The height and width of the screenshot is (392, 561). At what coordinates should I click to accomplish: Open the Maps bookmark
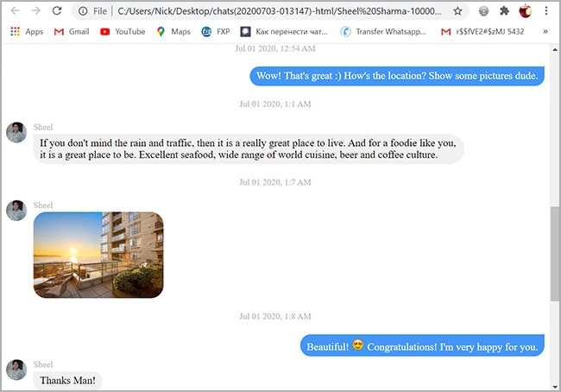173,31
